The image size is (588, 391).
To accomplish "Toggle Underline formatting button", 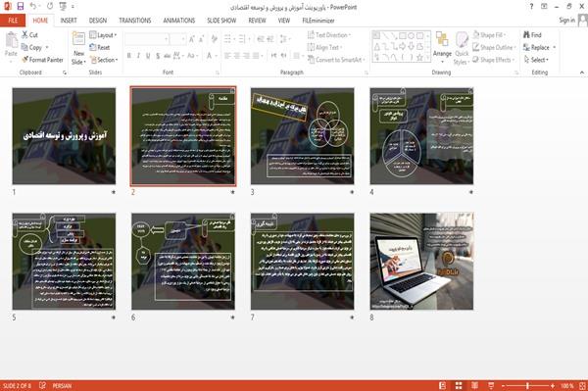I will (x=148, y=56).
